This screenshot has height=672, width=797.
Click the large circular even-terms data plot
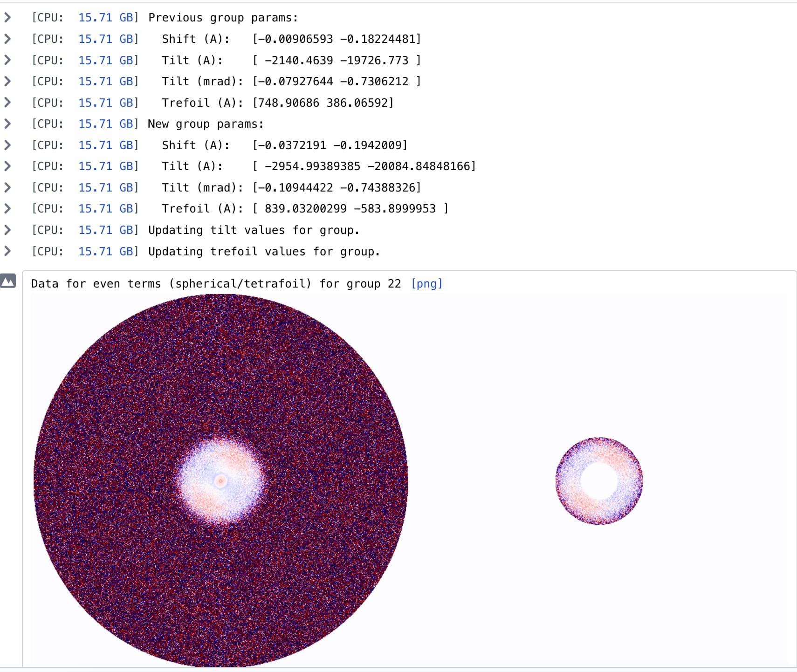220,480
